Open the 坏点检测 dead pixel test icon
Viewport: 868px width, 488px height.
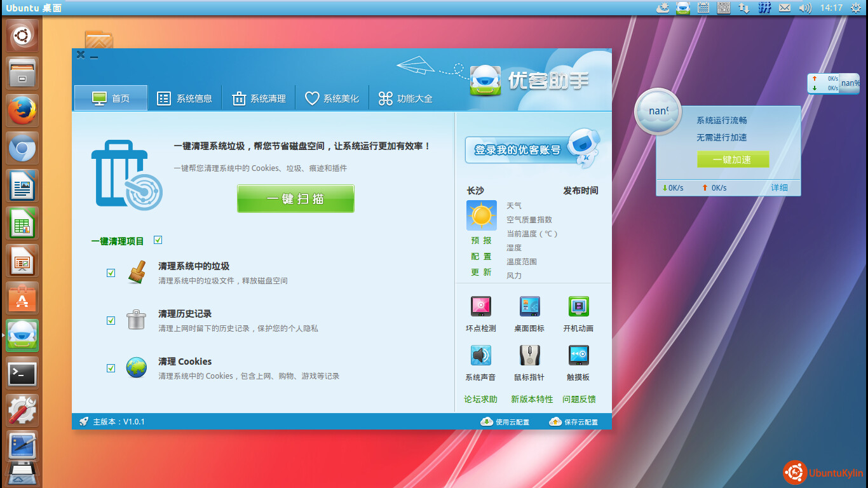[x=480, y=307]
